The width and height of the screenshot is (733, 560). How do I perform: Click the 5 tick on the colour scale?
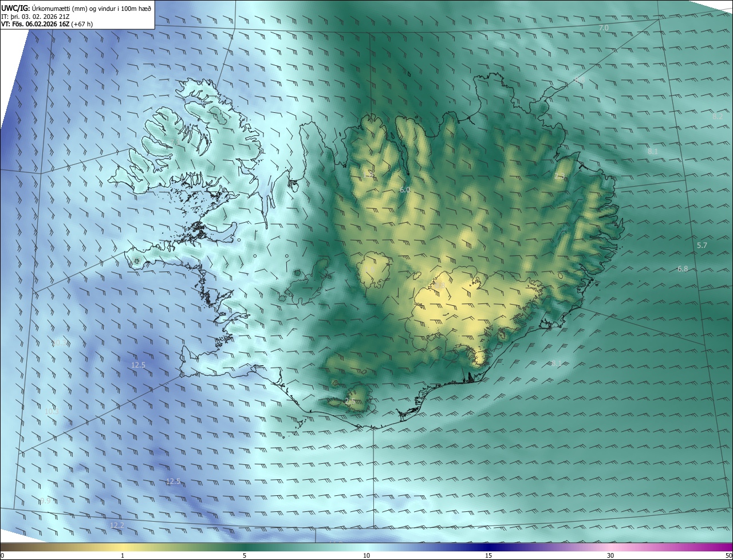point(245,555)
